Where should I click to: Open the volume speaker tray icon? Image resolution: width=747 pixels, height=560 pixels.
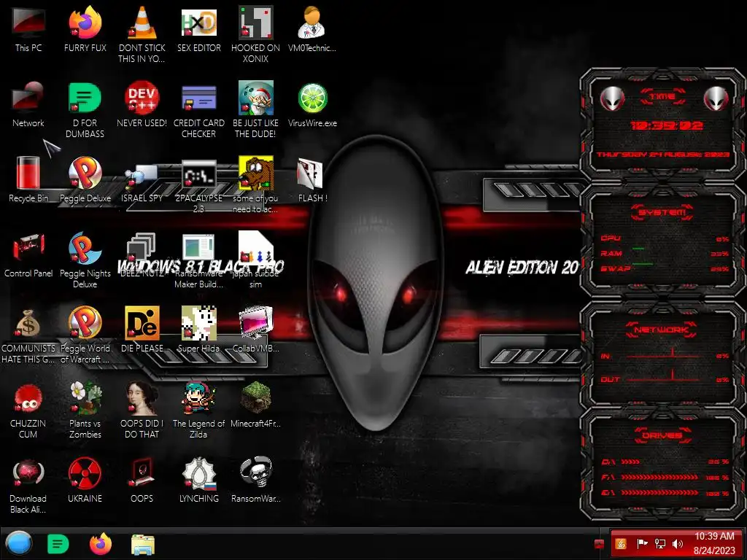click(x=678, y=544)
